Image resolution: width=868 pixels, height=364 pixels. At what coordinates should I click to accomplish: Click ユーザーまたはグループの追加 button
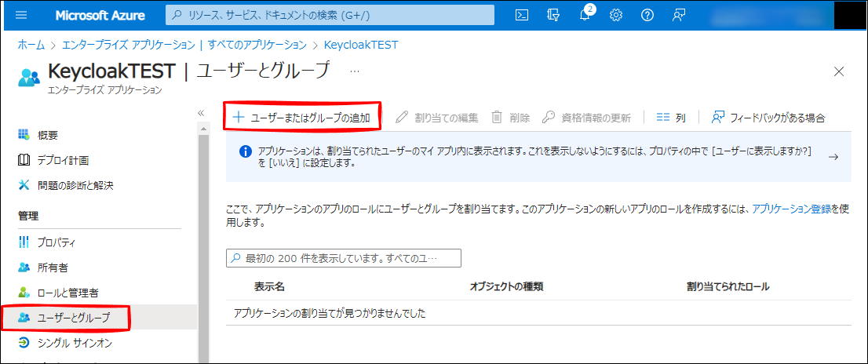pyautogui.click(x=302, y=118)
